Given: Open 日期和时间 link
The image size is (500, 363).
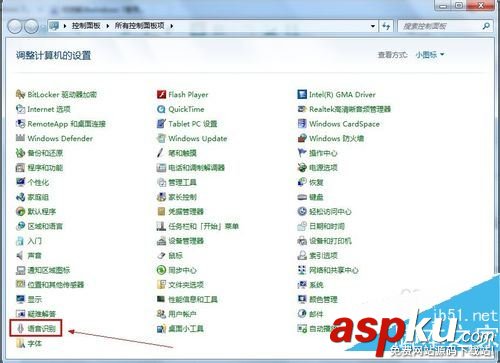Looking at the screenshot, I should (x=327, y=226).
